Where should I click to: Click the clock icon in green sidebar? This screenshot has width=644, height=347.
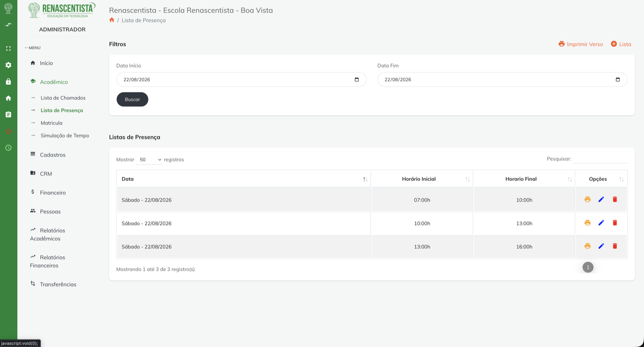click(8, 148)
